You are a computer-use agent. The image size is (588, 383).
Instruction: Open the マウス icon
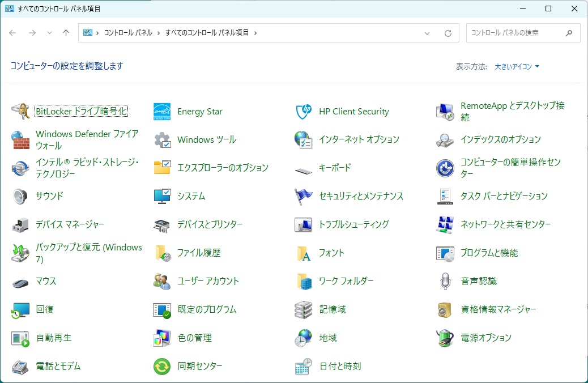[x=20, y=283]
